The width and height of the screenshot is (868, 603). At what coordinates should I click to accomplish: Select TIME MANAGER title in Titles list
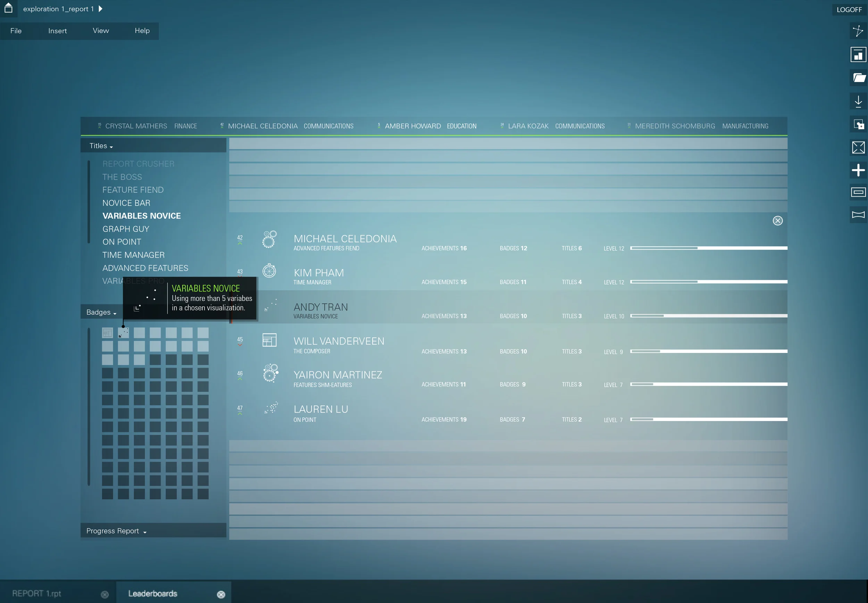pos(133,255)
